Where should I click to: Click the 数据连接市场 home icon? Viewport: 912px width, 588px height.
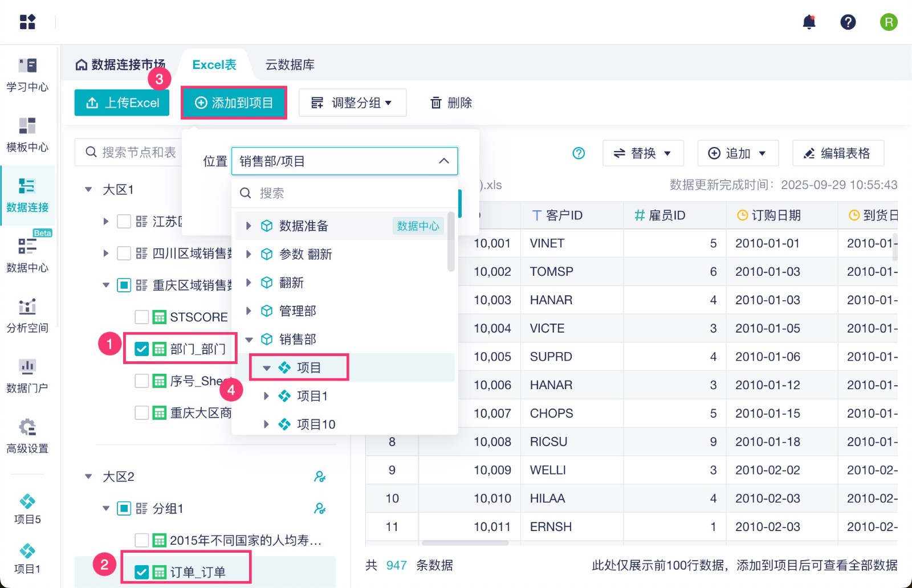click(82, 65)
